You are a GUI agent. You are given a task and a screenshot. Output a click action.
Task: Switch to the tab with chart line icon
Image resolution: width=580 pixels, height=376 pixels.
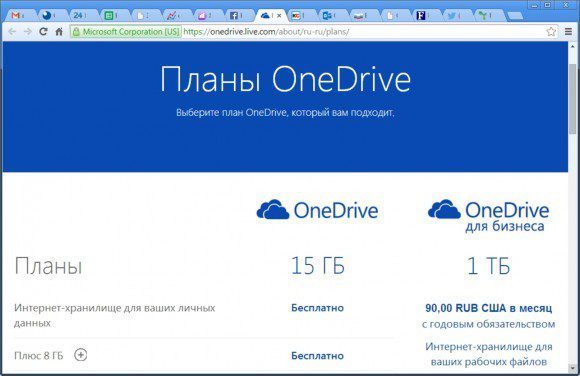tap(172, 15)
